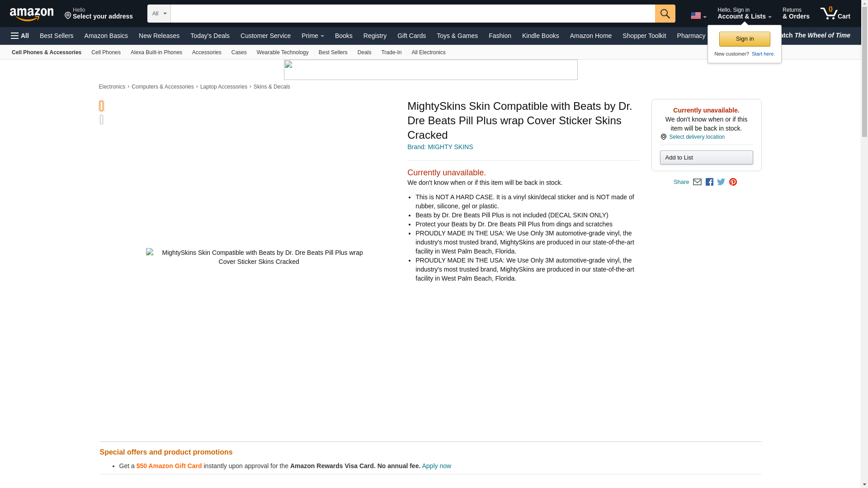Share on Twitter icon

click(721, 182)
